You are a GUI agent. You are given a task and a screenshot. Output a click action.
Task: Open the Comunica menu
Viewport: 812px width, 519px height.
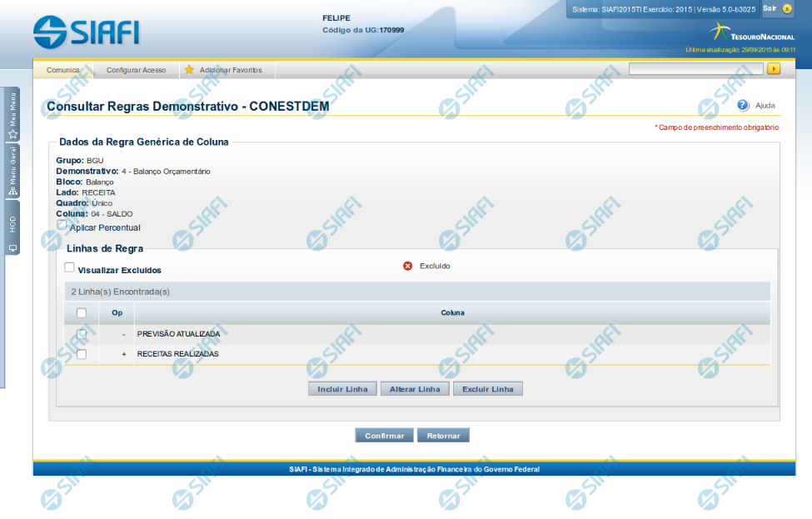coord(63,70)
